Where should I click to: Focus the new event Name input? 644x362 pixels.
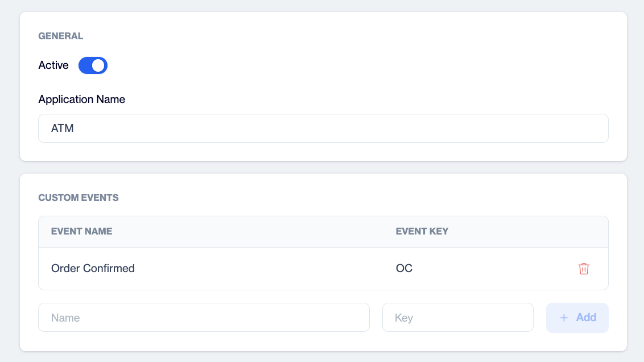204,317
